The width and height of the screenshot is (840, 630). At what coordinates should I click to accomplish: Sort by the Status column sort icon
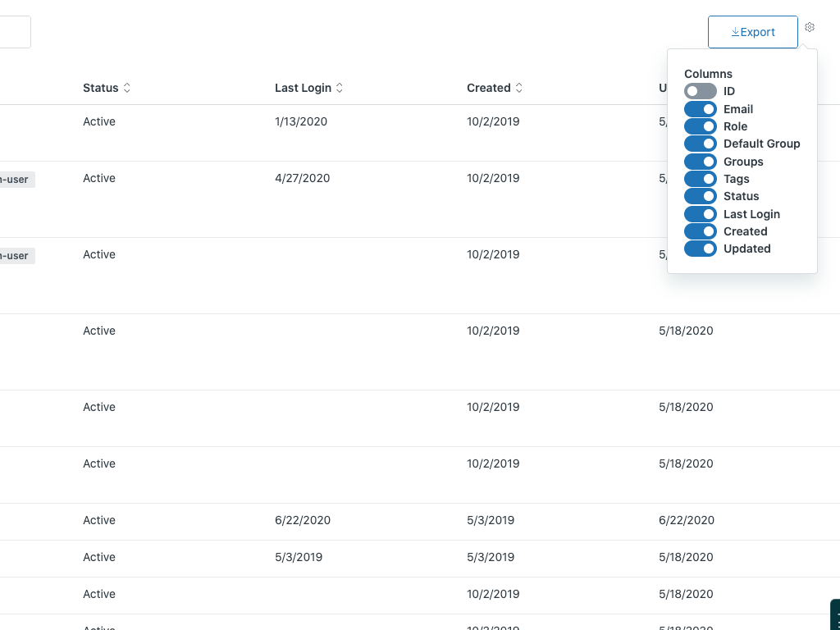coord(127,88)
